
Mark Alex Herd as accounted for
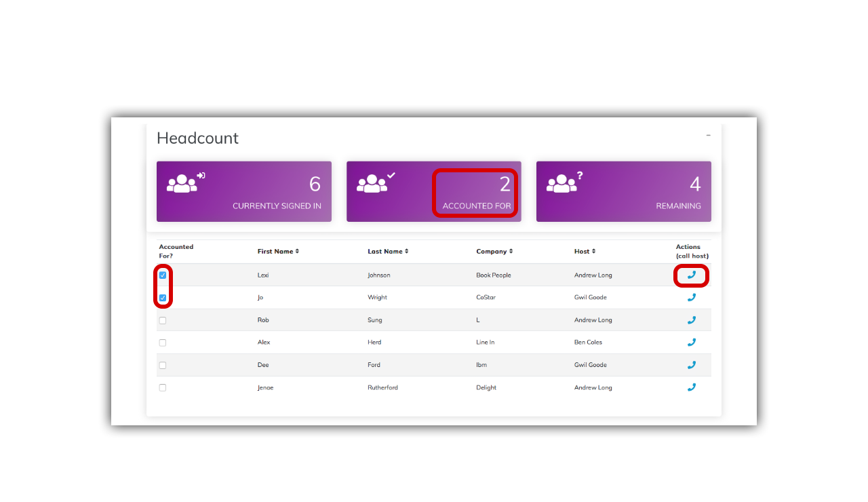(x=163, y=343)
